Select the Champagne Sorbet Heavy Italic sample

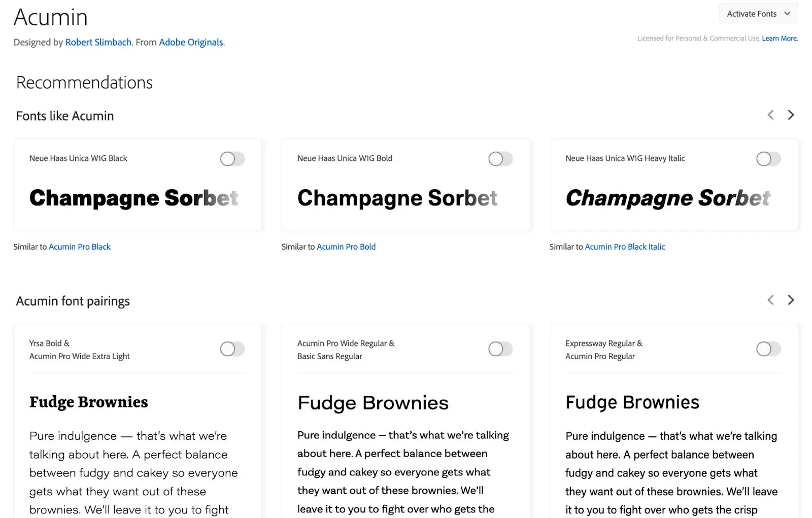pyautogui.click(x=668, y=198)
